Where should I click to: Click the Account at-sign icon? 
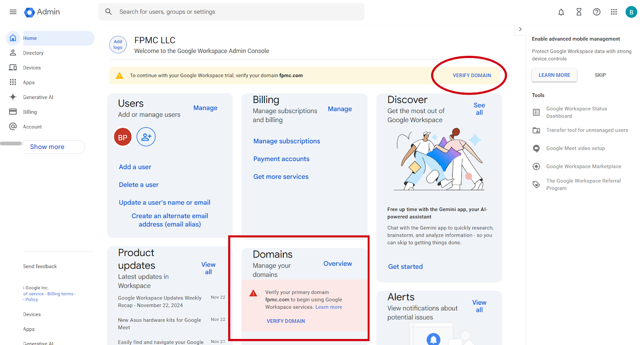click(13, 126)
